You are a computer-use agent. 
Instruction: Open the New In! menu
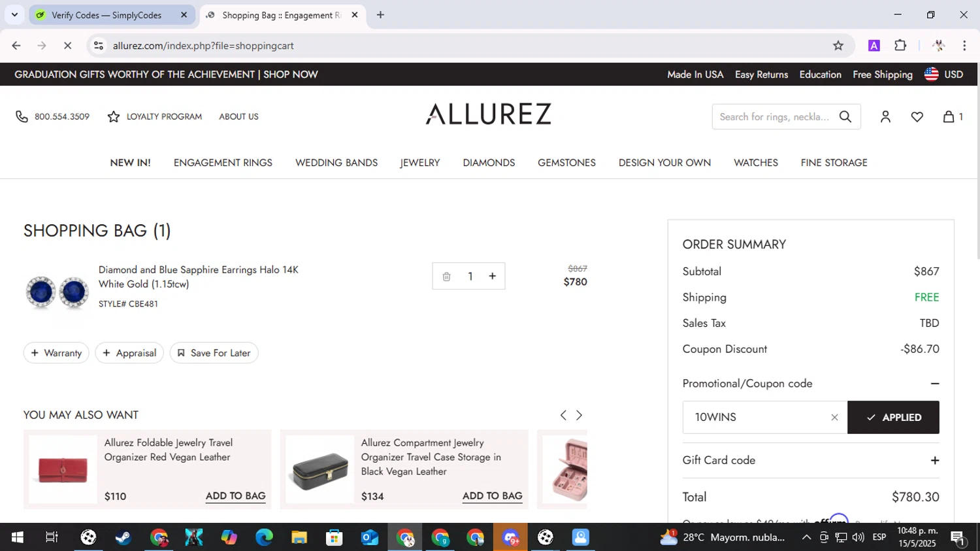(x=130, y=163)
